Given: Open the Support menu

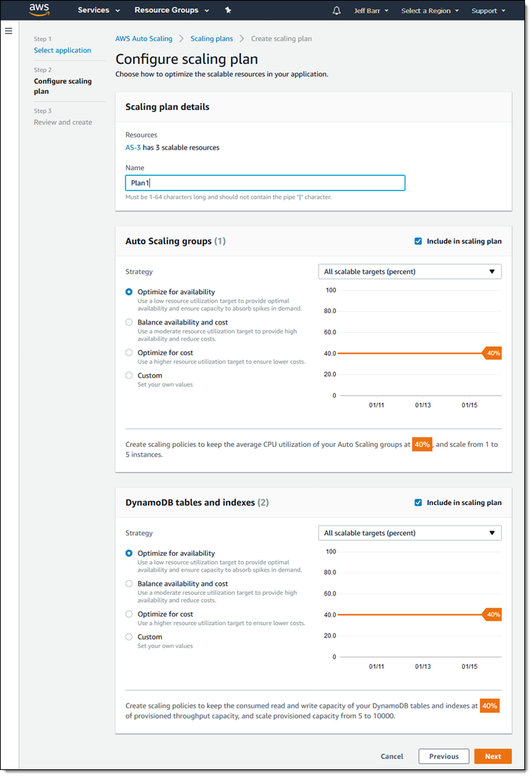Looking at the screenshot, I should point(488,11).
